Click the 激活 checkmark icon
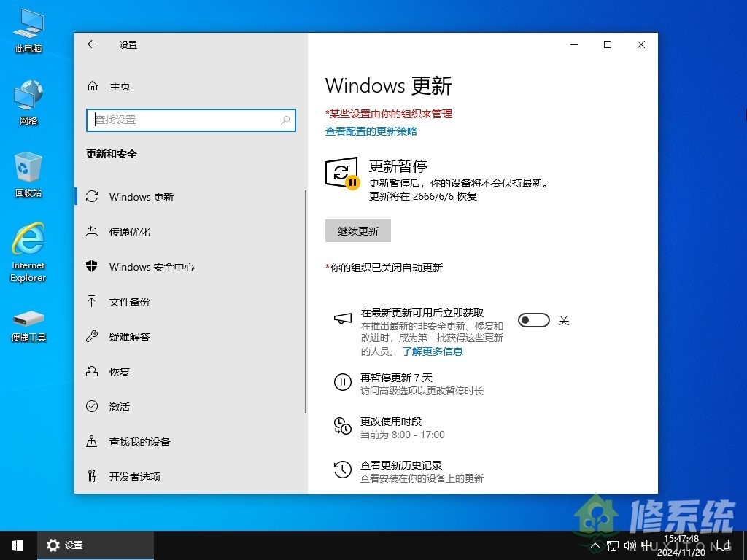Screen dimensions: 747x560 tap(92, 407)
